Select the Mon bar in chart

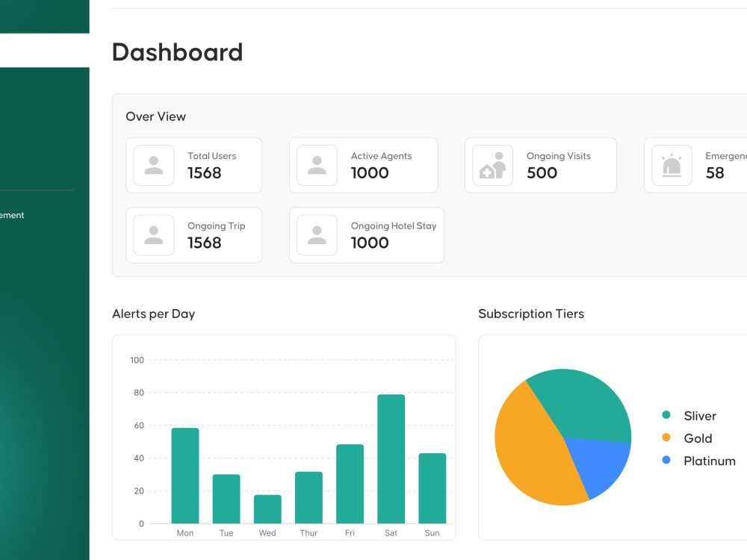(185, 476)
